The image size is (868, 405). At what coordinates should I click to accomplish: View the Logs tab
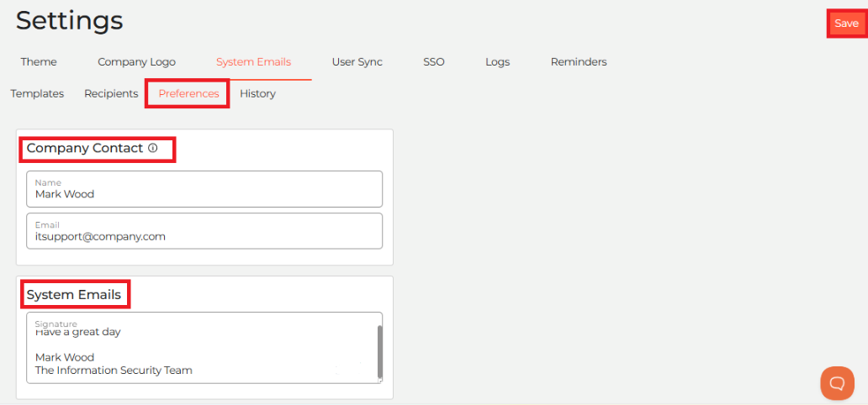[498, 62]
